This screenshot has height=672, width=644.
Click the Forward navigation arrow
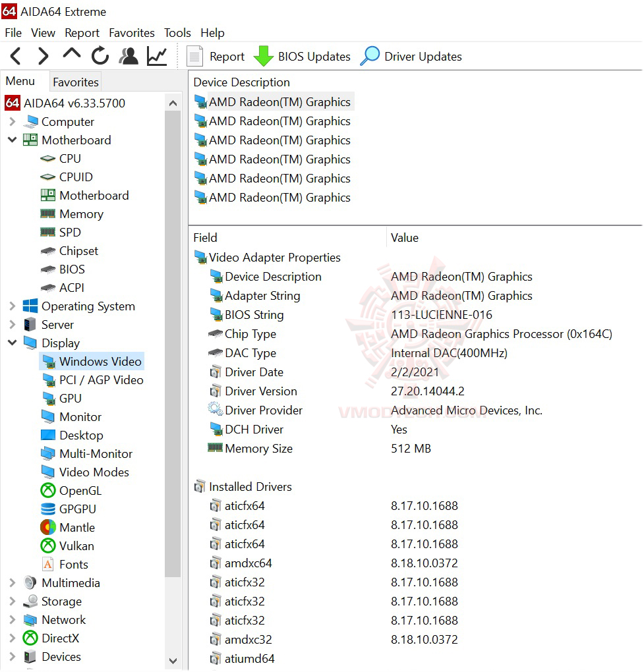(x=44, y=56)
